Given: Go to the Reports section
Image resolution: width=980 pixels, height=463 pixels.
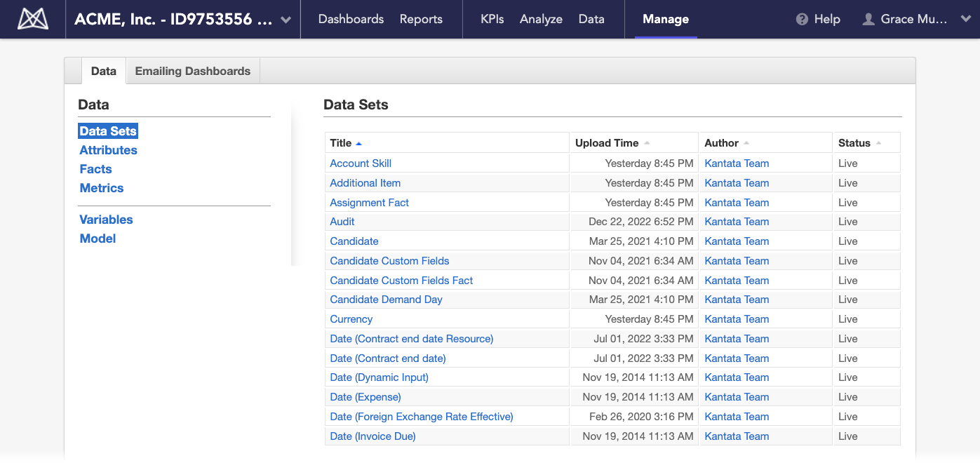Looking at the screenshot, I should pos(421,19).
